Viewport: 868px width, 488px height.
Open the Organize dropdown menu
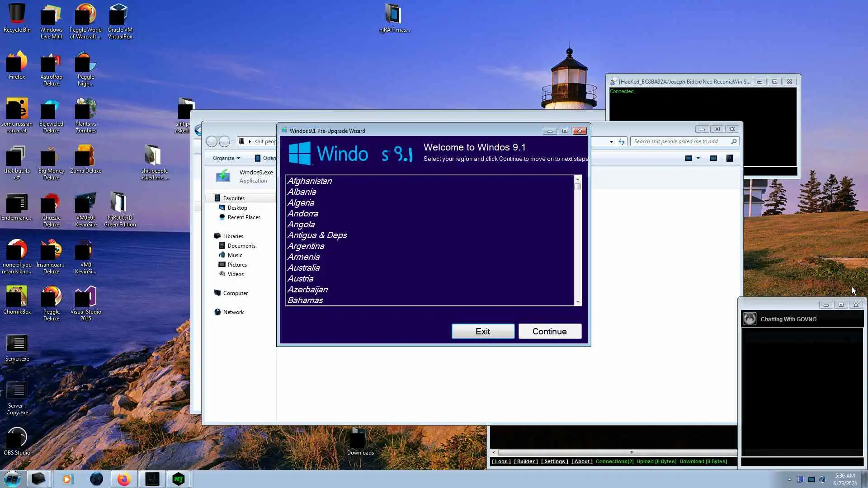(226, 158)
